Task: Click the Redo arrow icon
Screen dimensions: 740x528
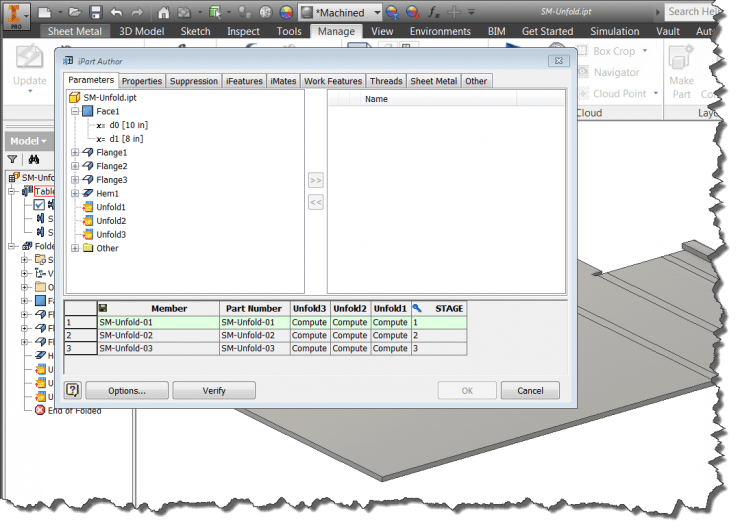Action: click(137, 12)
